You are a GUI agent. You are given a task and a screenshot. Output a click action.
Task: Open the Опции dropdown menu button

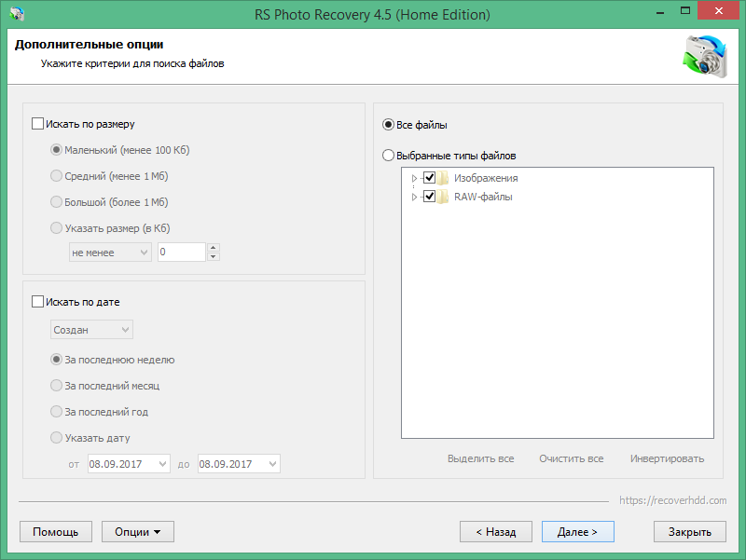pos(138,532)
